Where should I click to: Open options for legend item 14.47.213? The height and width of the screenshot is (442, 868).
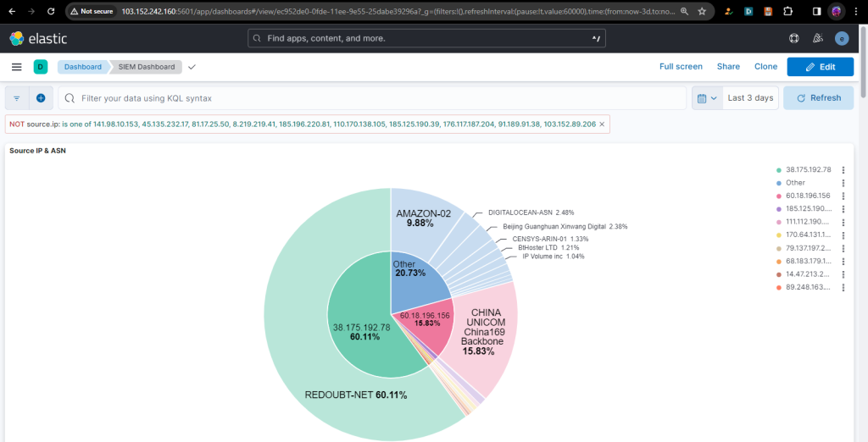843,274
